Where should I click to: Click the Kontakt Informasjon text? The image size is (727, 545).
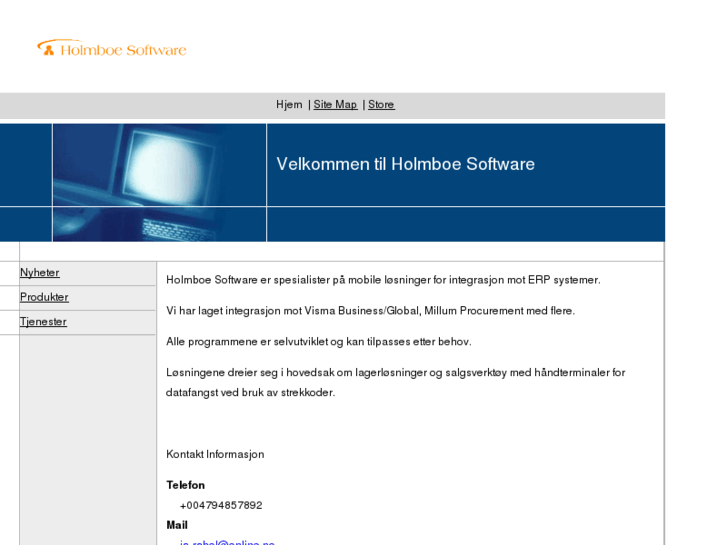[x=215, y=454]
